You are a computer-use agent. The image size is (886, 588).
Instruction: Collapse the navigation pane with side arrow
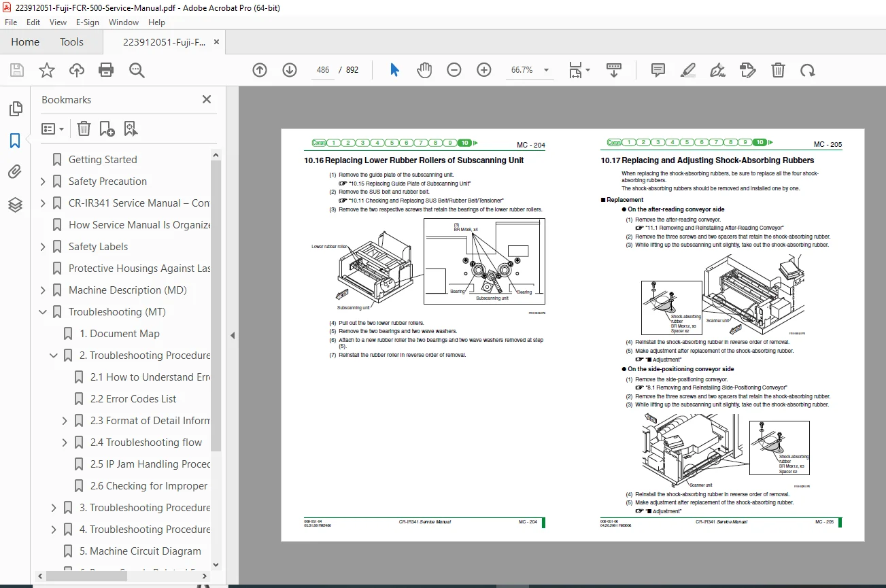click(x=233, y=336)
